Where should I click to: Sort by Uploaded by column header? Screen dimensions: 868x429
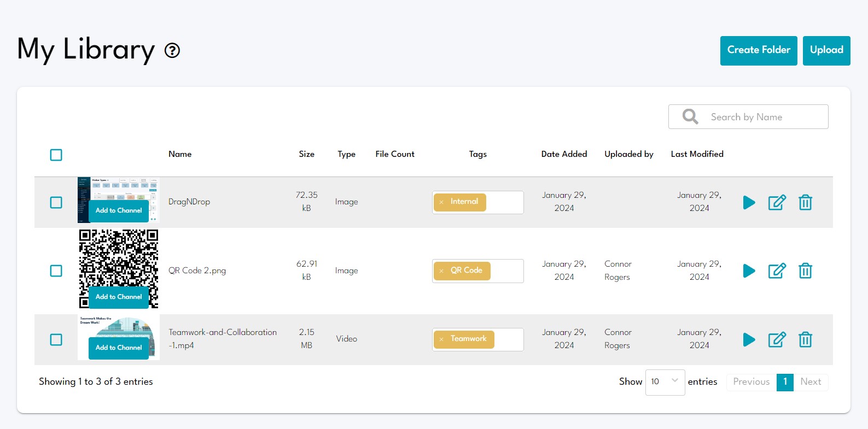(629, 154)
